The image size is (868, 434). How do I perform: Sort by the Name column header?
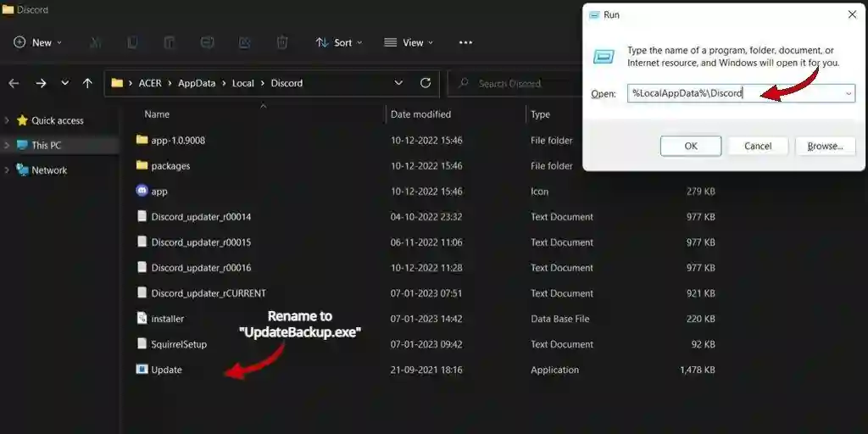pos(157,114)
